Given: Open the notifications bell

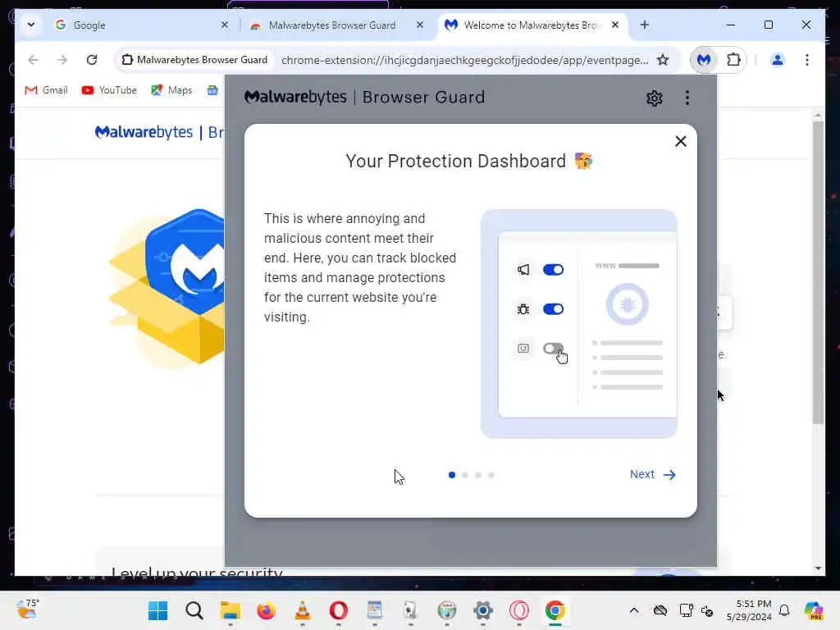Looking at the screenshot, I should pos(784,610).
